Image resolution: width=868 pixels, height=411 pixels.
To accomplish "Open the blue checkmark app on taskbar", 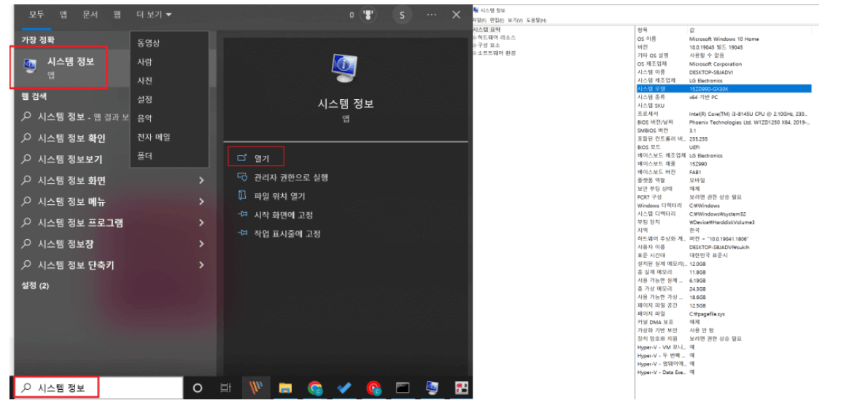I will [344, 388].
